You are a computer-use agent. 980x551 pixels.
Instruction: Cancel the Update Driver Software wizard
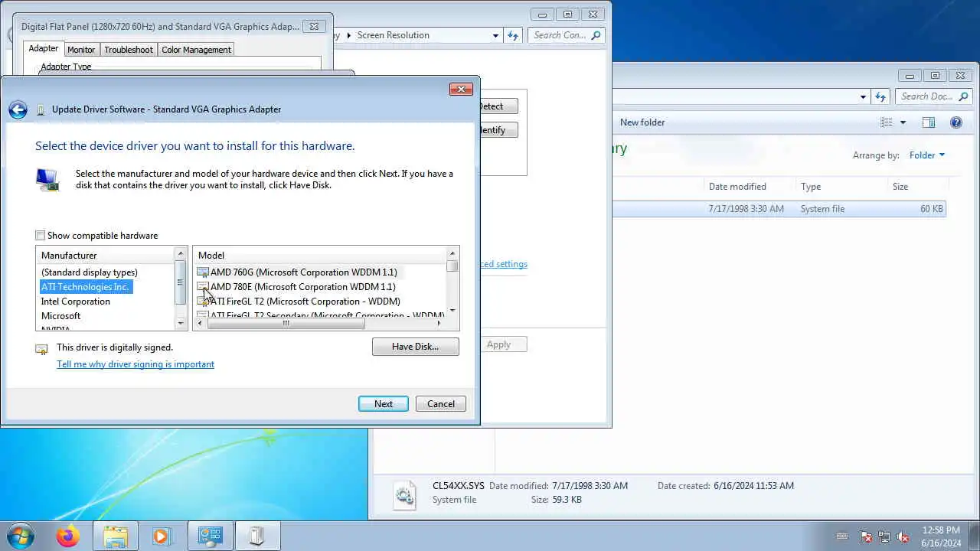click(x=441, y=404)
